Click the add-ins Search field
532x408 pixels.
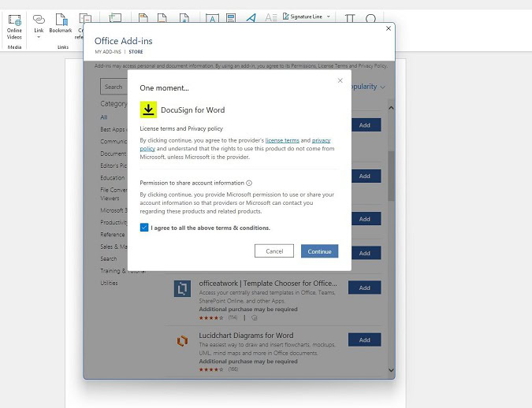(x=113, y=87)
